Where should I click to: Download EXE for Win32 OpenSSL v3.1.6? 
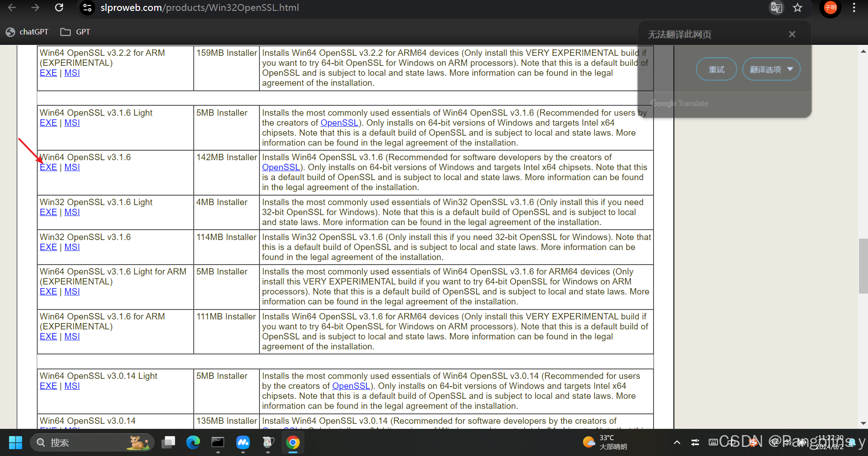coord(49,247)
